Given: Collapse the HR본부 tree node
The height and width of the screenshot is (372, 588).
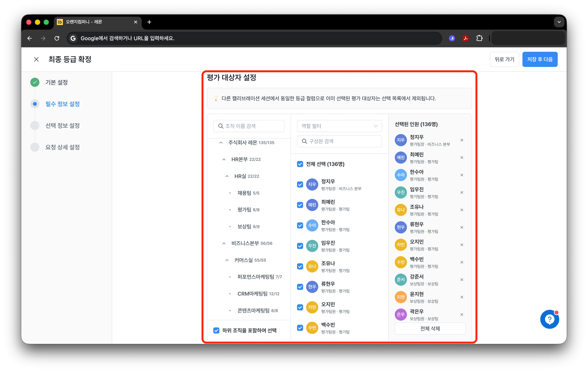Looking at the screenshot, I should tap(224, 159).
